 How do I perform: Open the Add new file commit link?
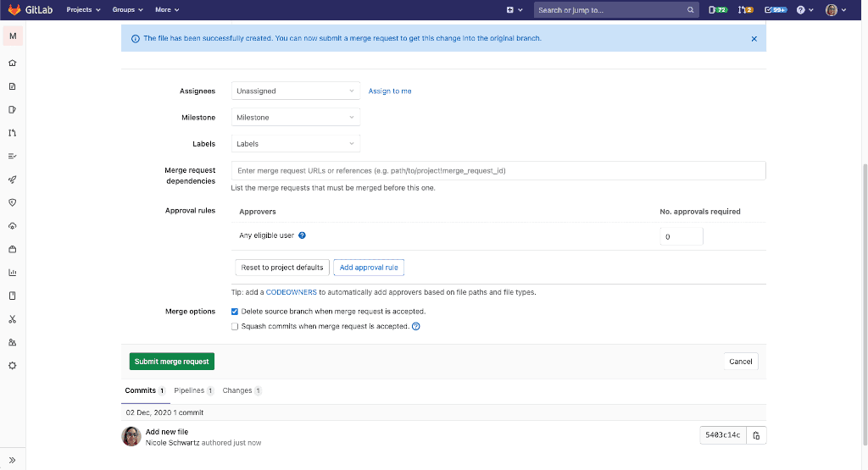(x=167, y=432)
